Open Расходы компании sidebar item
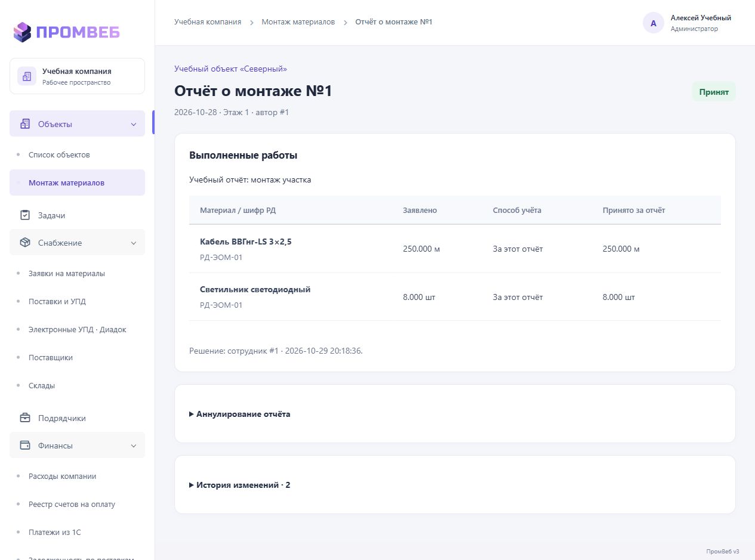The image size is (755, 560). tap(62, 476)
